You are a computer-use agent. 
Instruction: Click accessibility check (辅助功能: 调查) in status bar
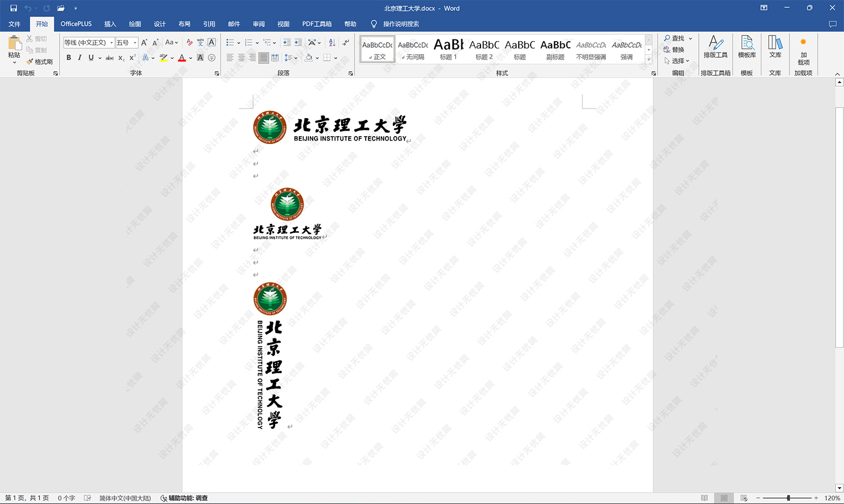tap(184, 498)
